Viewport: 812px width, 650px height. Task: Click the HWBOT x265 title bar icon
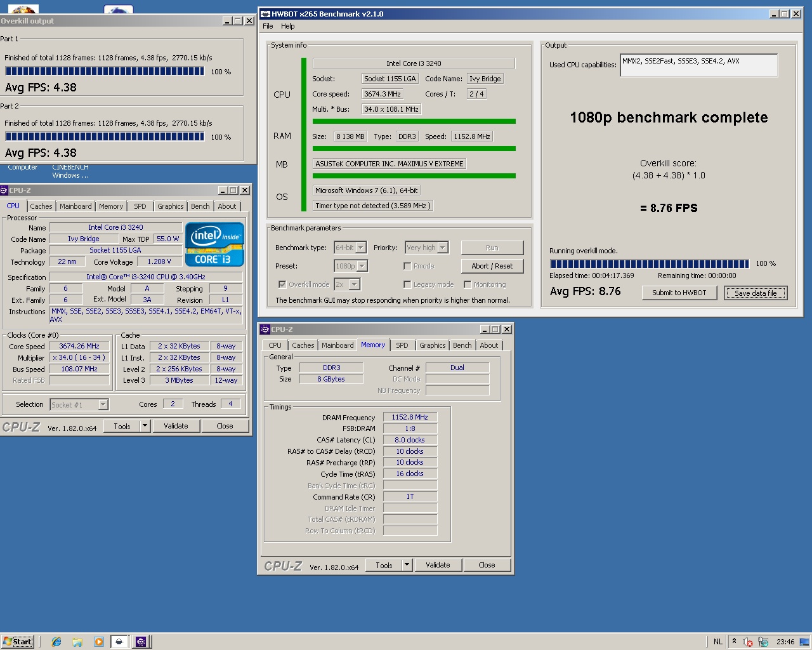[x=266, y=13]
